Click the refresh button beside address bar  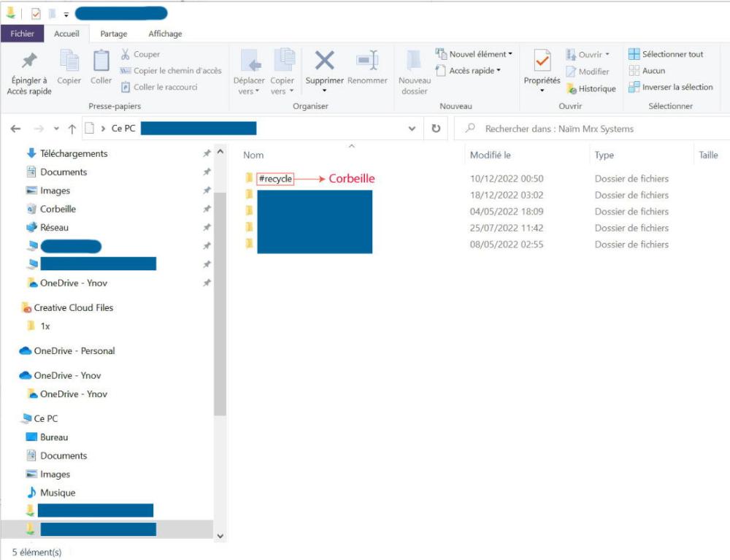[x=436, y=129]
